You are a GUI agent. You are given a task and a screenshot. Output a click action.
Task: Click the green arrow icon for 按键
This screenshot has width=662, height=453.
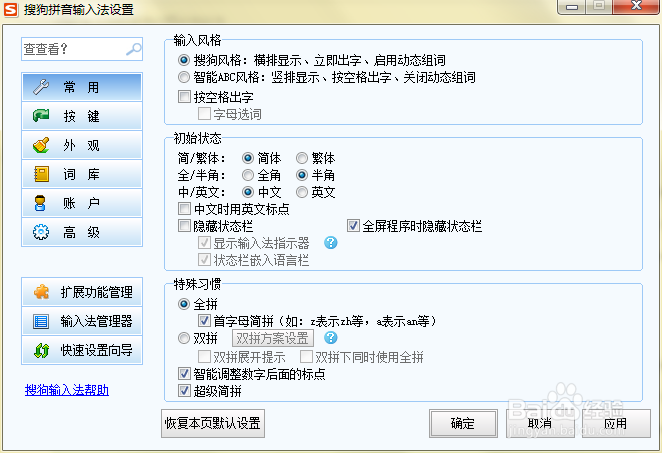tap(41, 116)
